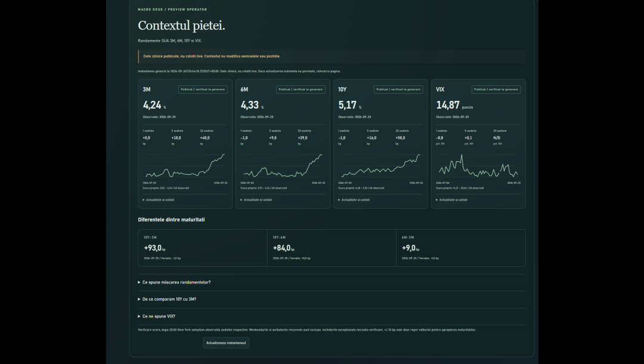Click the 10Y card's "Publicat / verificat la generare" badge
Image resolution: width=644 pixels, height=364 pixels.
click(x=398, y=90)
